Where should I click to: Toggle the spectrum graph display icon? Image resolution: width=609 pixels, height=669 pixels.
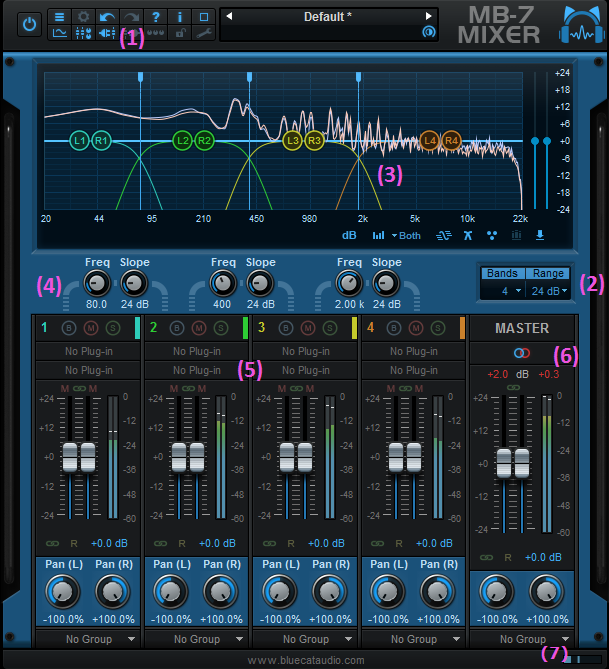59,33
